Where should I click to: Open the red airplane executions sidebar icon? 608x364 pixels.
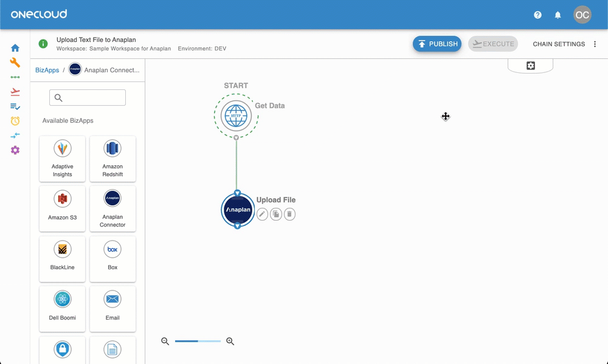pos(15,92)
